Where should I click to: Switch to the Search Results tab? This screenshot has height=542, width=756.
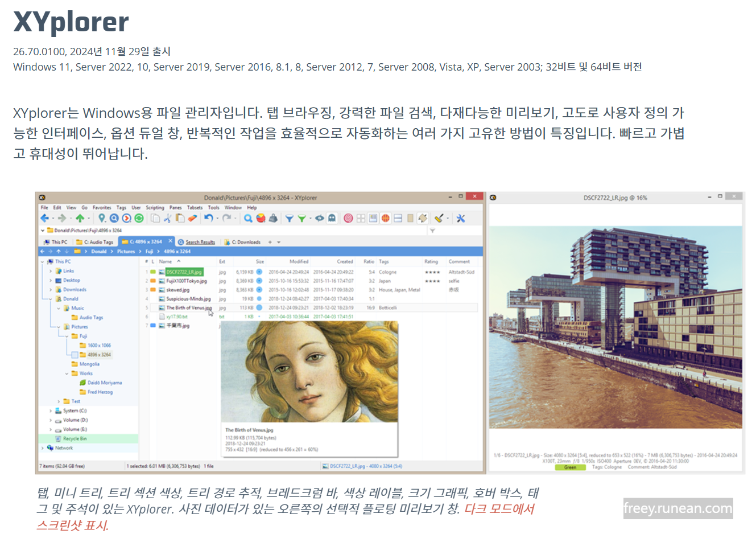196,242
